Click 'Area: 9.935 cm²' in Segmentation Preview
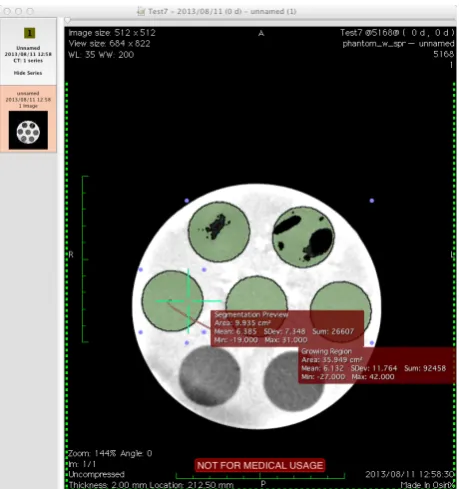Viewport: 459px width, 489px height. (242, 323)
